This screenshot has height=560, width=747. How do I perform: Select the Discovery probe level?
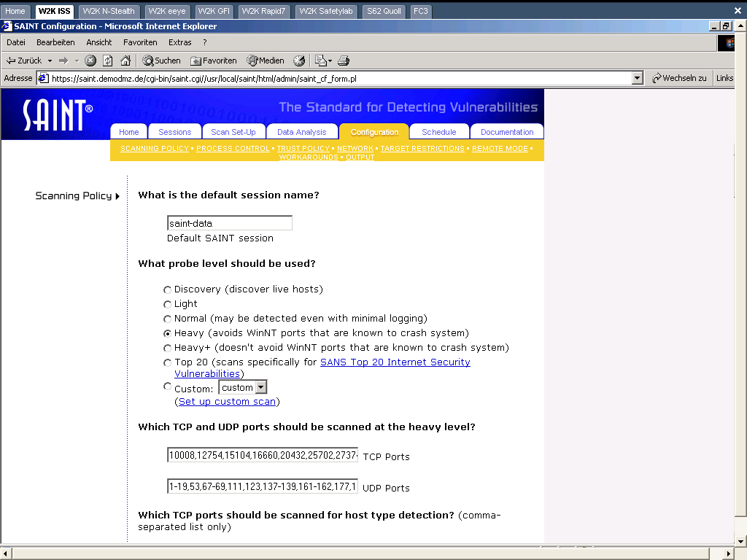pyautogui.click(x=167, y=289)
